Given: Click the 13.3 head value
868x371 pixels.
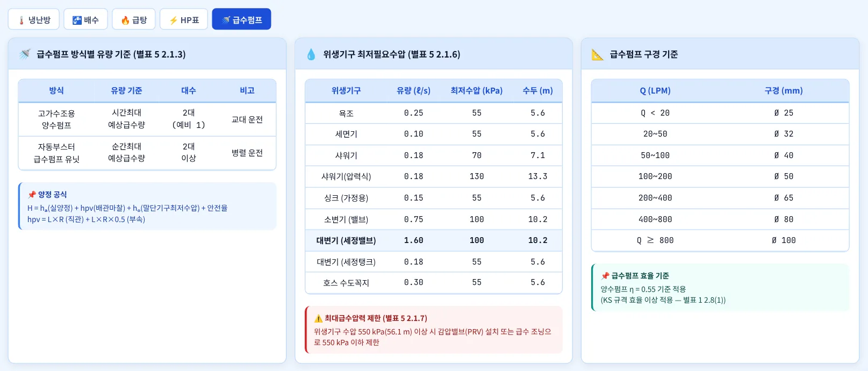Looking at the screenshot, I should click(x=538, y=177).
